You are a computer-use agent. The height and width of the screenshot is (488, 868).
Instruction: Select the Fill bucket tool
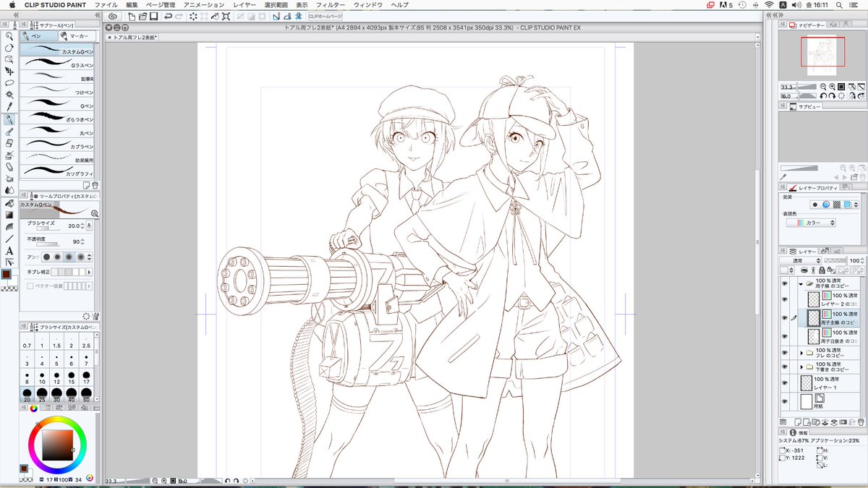click(x=9, y=202)
